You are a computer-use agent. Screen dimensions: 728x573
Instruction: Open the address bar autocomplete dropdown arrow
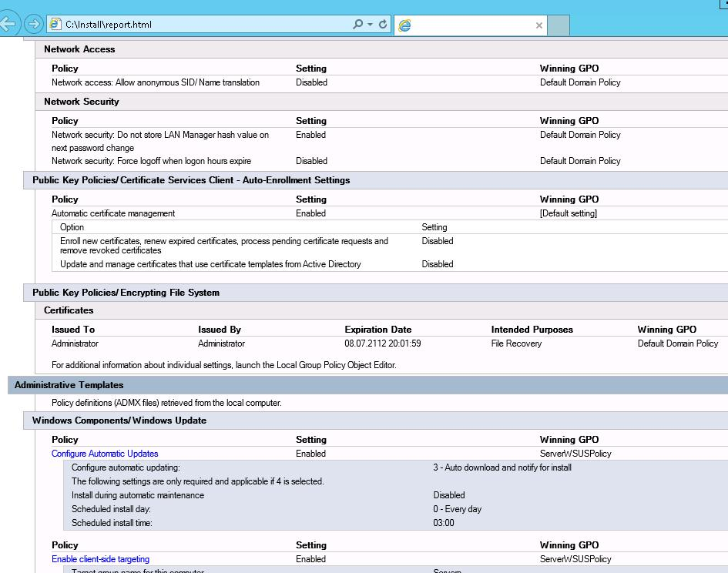[x=370, y=24]
